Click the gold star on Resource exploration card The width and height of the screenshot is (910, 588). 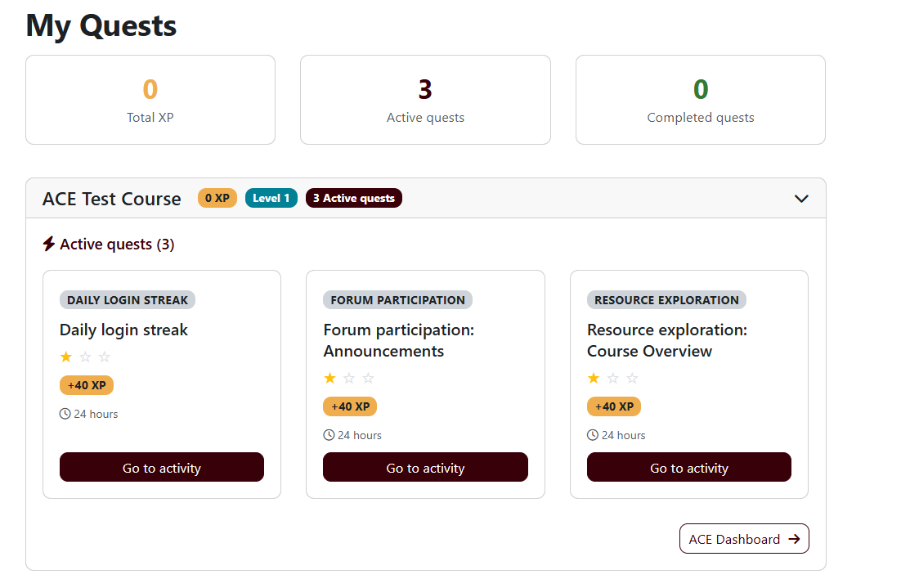(x=594, y=378)
